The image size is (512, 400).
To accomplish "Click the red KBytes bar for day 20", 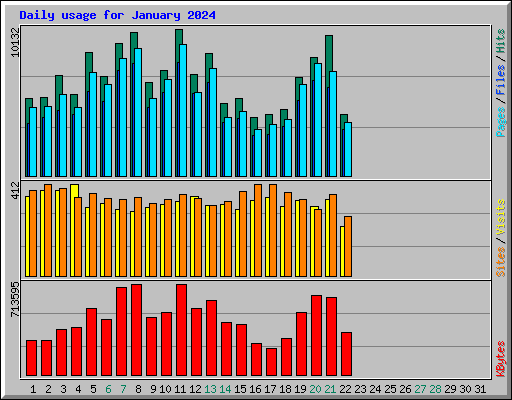I will tap(316, 335).
